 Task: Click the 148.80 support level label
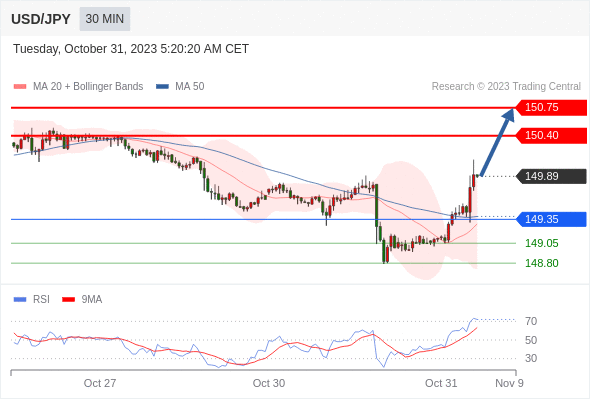(x=541, y=263)
